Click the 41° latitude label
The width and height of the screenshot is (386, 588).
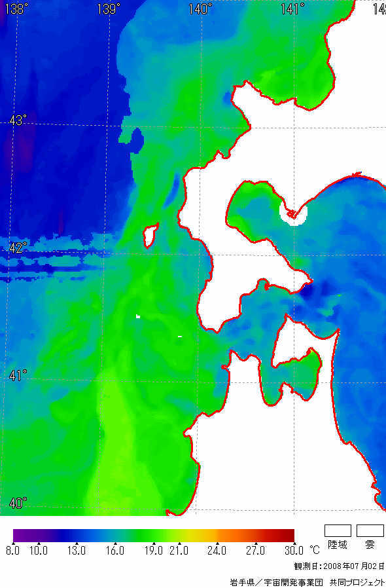pyautogui.click(x=18, y=375)
